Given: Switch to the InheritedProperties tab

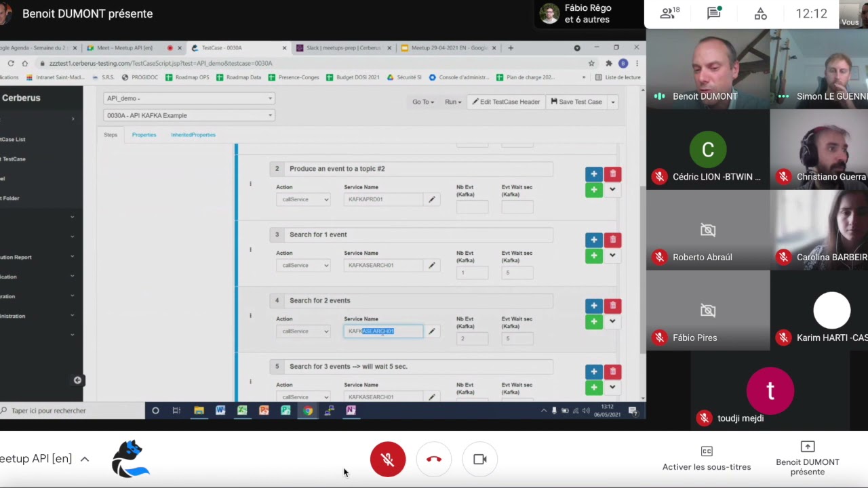Looking at the screenshot, I should coord(193,135).
